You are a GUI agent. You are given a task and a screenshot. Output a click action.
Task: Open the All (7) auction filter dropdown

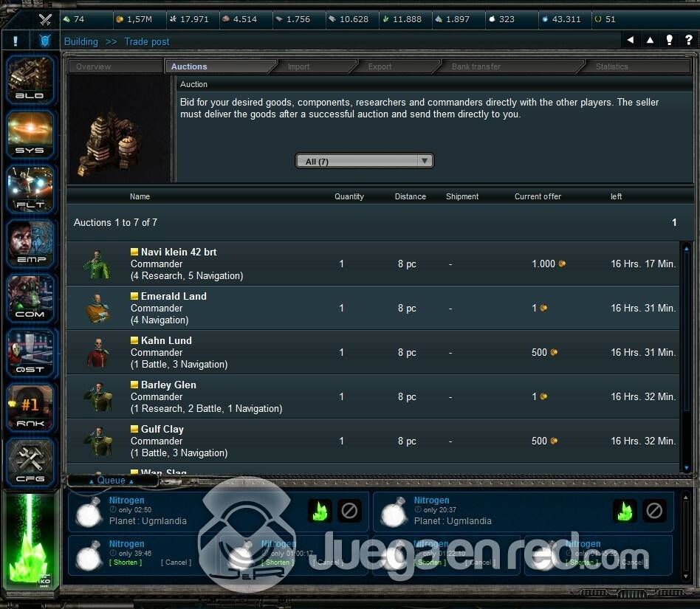pyautogui.click(x=364, y=161)
